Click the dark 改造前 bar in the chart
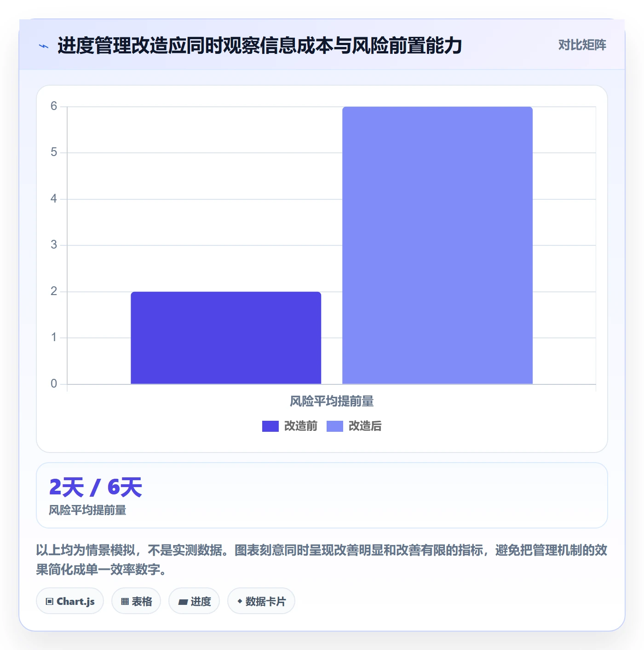The height and width of the screenshot is (650, 644). click(x=226, y=338)
